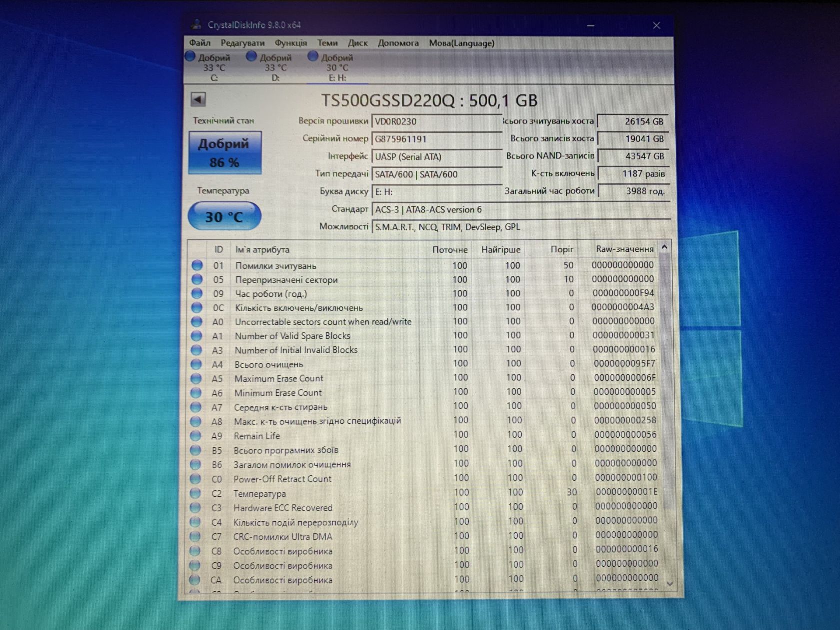Click the total host writes value 19041 GB

[x=633, y=139]
